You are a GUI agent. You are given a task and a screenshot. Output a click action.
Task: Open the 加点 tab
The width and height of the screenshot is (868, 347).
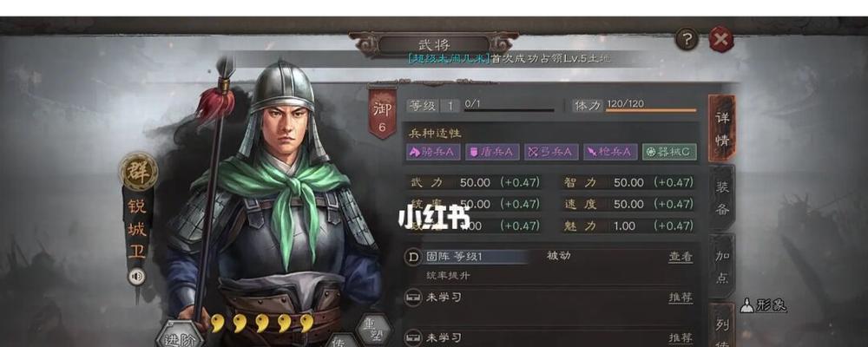click(722, 266)
